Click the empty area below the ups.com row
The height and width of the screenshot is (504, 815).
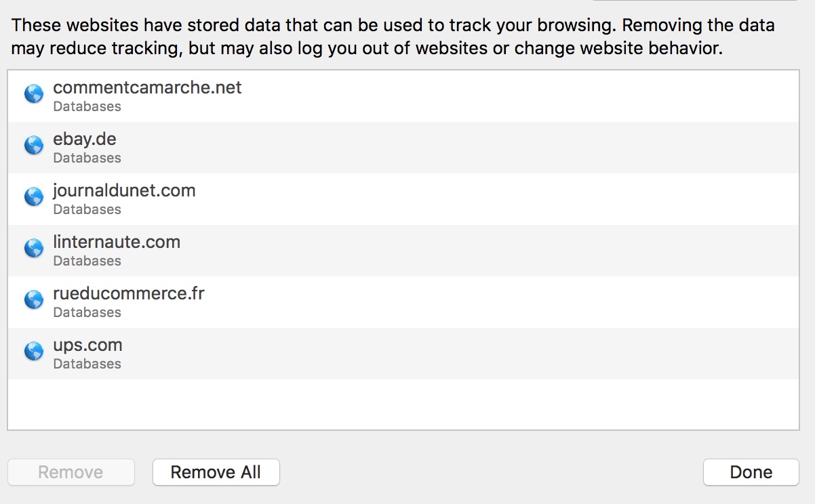tap(403, 404)
